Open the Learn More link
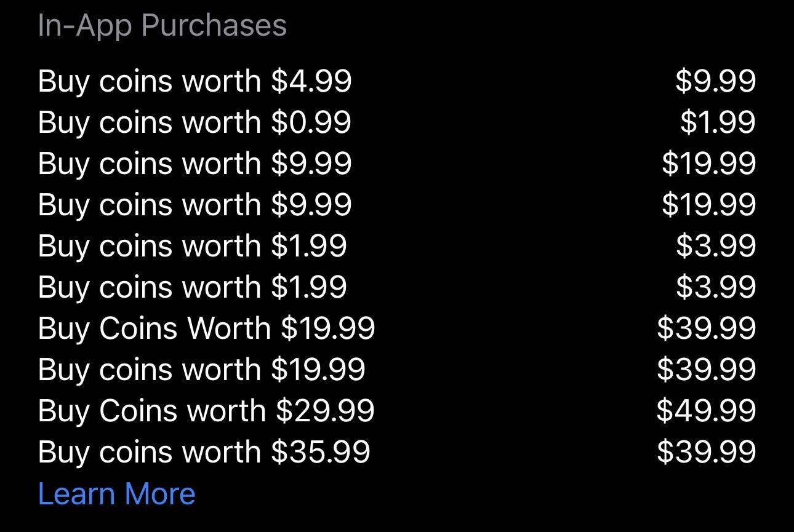The image size is (794, 532). point(116,493)
